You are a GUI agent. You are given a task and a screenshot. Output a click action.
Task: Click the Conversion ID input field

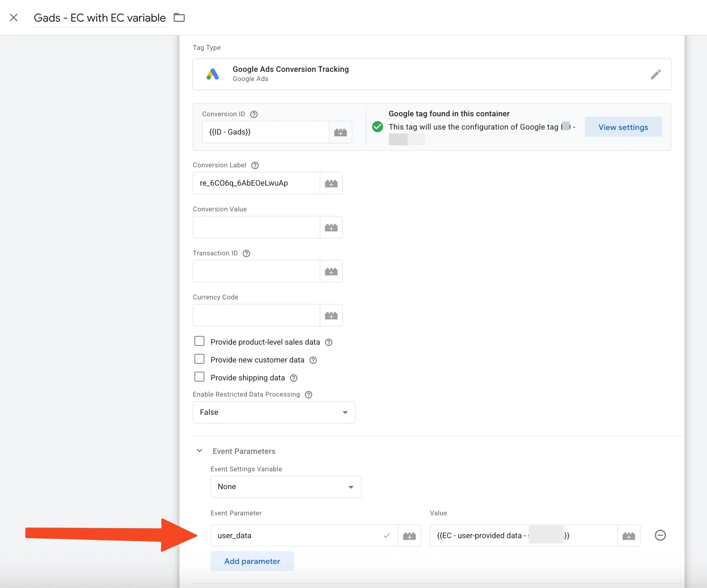click(266, 132)
